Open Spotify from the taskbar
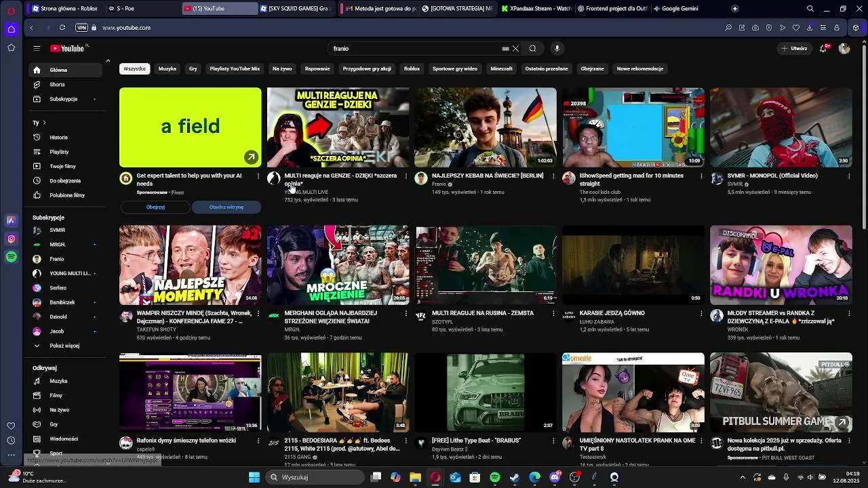 (x=495, y=477)
